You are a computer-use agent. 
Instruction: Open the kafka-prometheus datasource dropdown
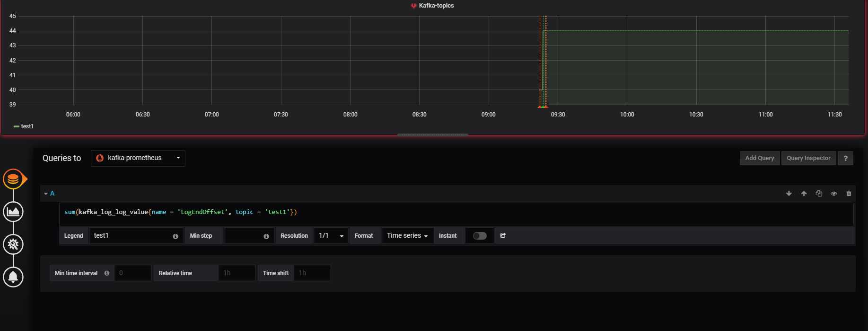point(138,158)
